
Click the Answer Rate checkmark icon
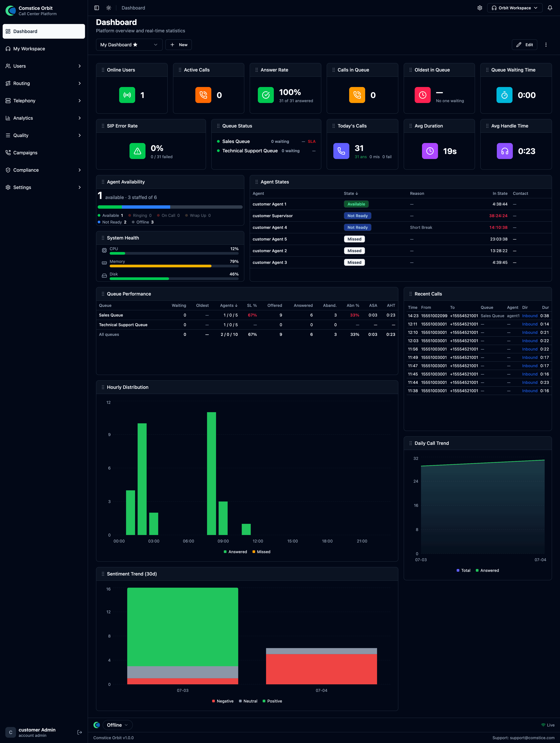point(266,95)
